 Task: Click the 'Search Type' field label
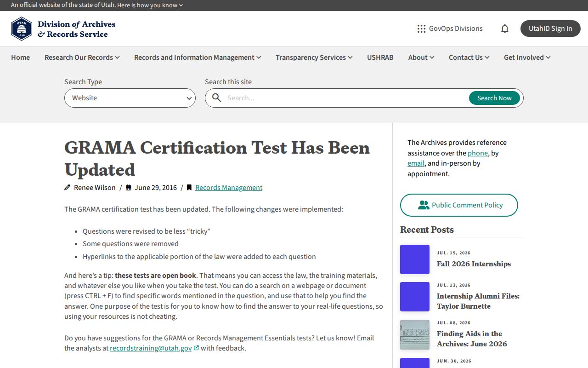coord(83,82)
